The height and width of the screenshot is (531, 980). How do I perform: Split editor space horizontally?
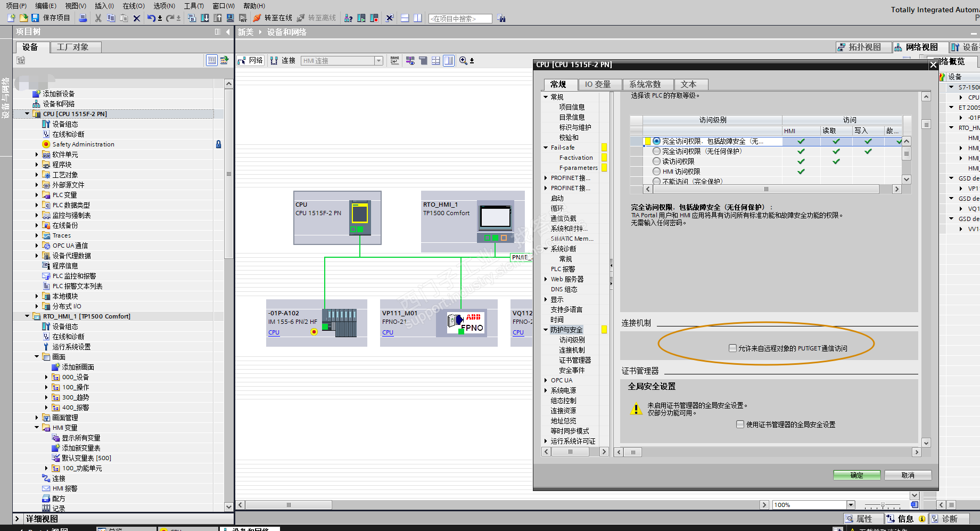[405, 18]
